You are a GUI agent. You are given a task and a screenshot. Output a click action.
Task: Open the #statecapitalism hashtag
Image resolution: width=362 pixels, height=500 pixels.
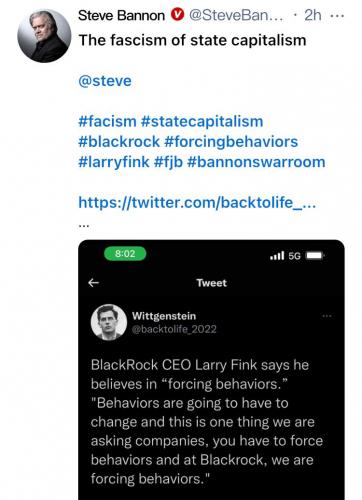coord(202,121)
